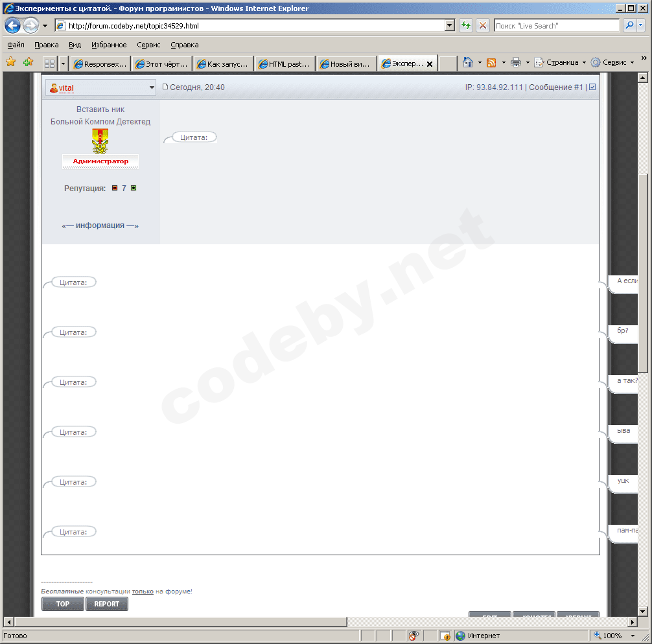Screen dimensions: 652x644
Task: Switch to the HTML past… tab
Action: [x=285, y=64]
